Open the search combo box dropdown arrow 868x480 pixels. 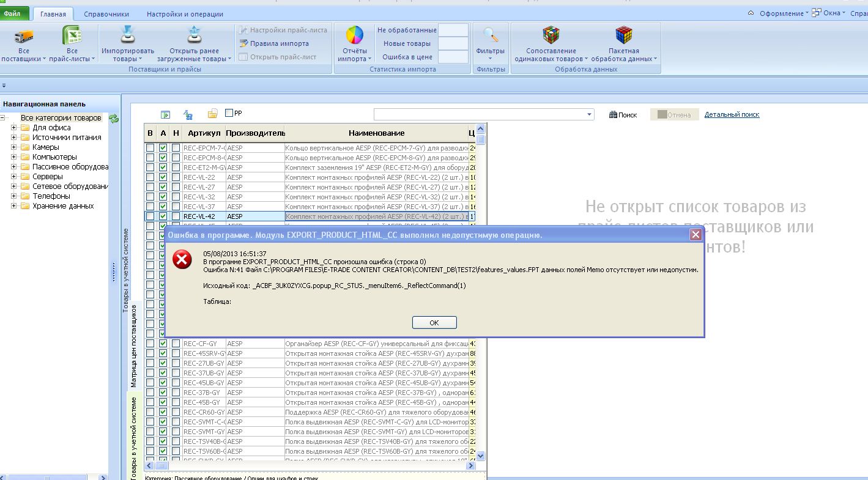click(590, 114)
